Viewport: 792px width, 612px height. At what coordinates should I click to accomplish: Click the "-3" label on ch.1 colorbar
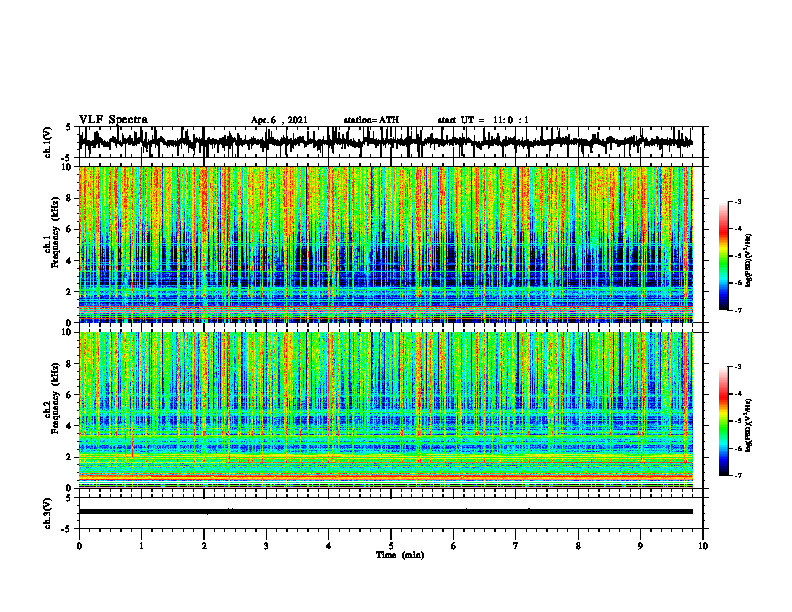coord(738,202)
